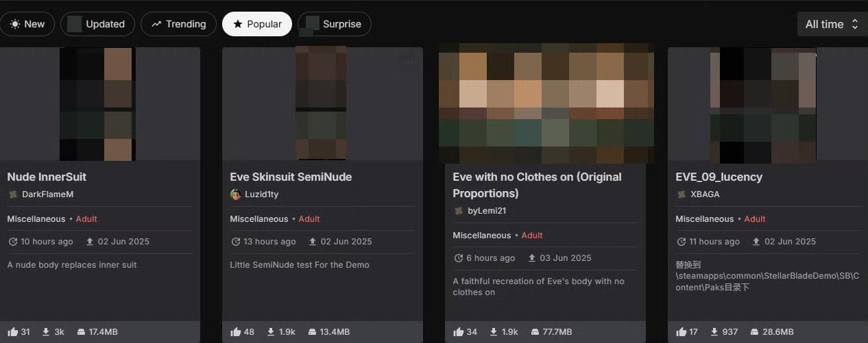Click the sun icon on New tab
This screenshot has width=868, height=343.
14,24
